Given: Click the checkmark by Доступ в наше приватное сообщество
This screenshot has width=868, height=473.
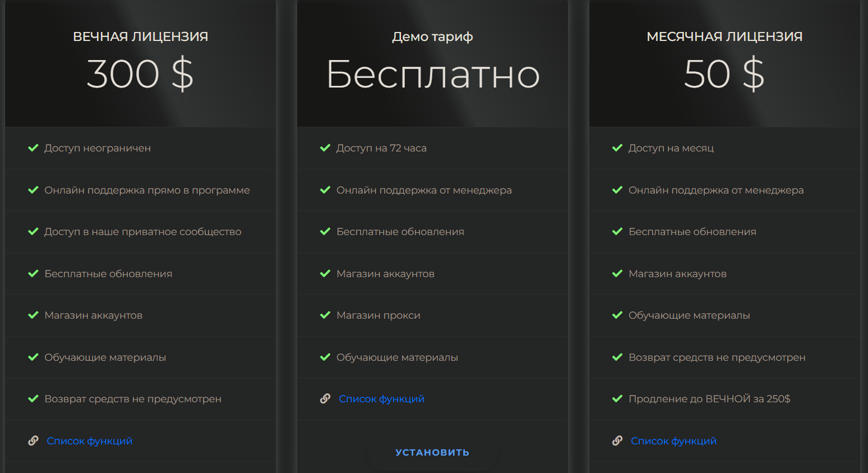Looking at the screenshot, I should click(x=33, y=232).
